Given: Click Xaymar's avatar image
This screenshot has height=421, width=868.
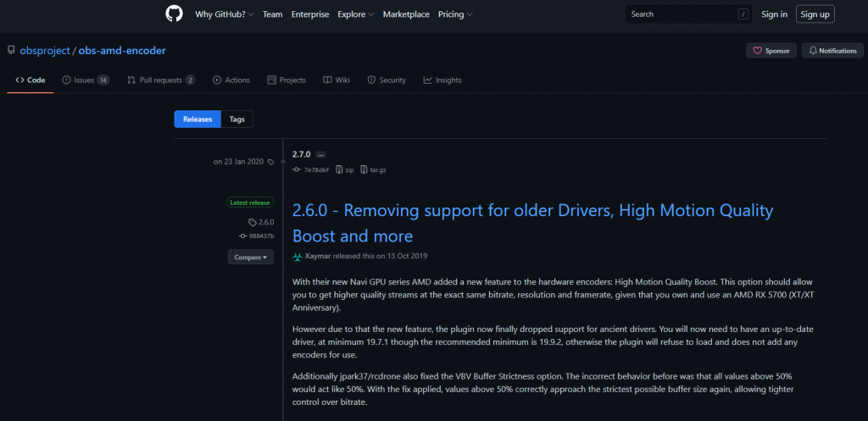Looking at the screenshot, I should [x=298, y=257].
